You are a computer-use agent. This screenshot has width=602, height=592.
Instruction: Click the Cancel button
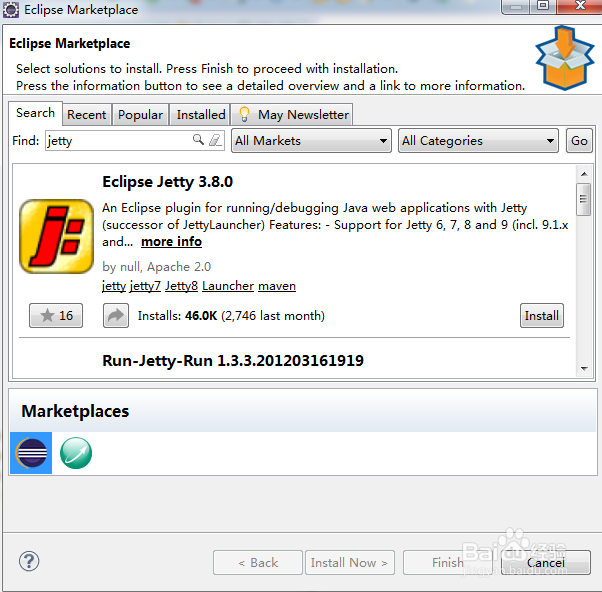[546, 562]
